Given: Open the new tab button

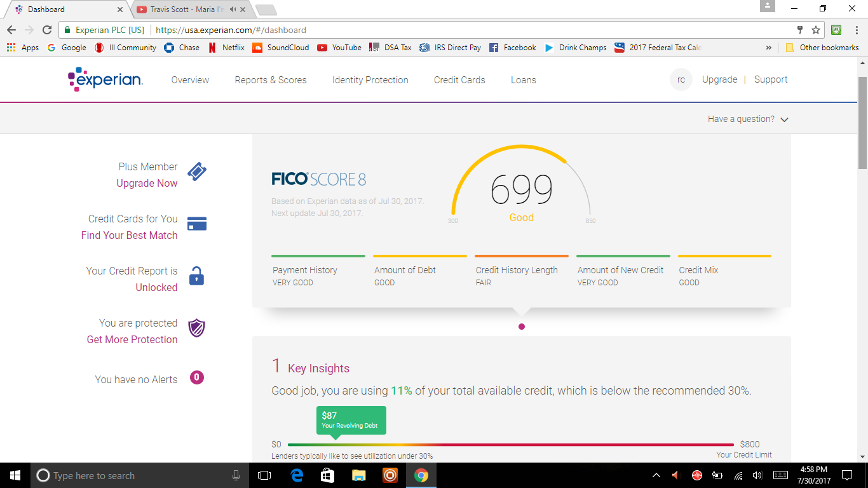Looking at the screenshot, I should (266, 10).
